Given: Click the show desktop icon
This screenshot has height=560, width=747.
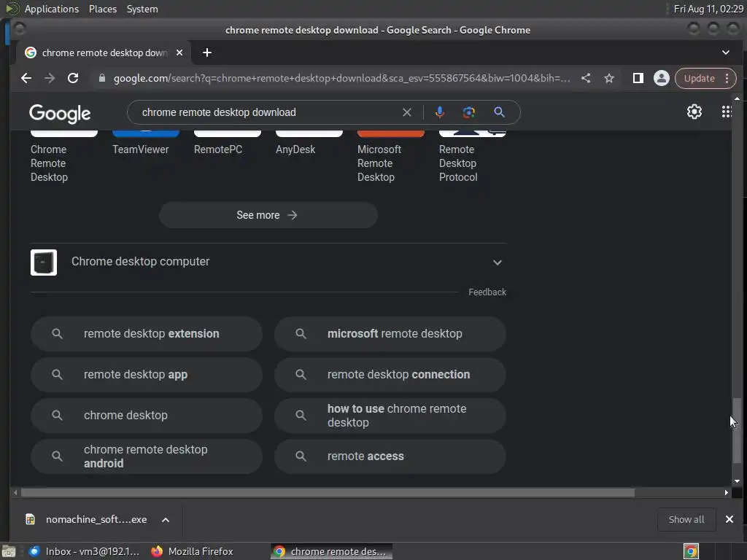Looking at the screenshot, I should 9,552.
